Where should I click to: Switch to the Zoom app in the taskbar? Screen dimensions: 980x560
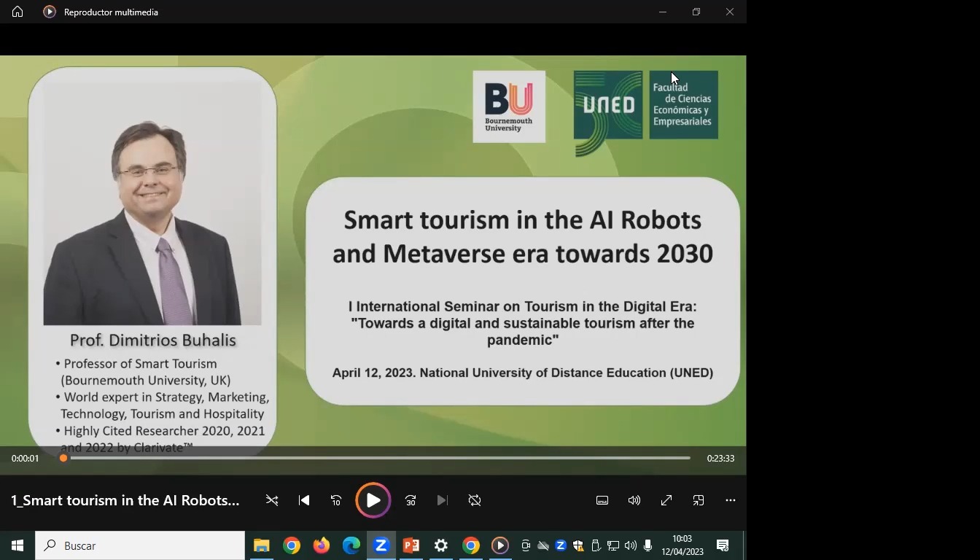click(x=381, y=545)
